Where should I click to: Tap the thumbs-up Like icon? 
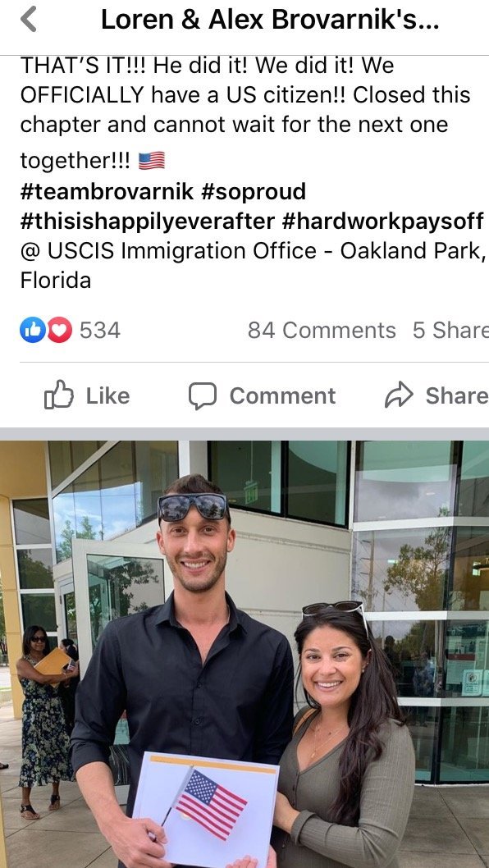(x=59, y=395)
